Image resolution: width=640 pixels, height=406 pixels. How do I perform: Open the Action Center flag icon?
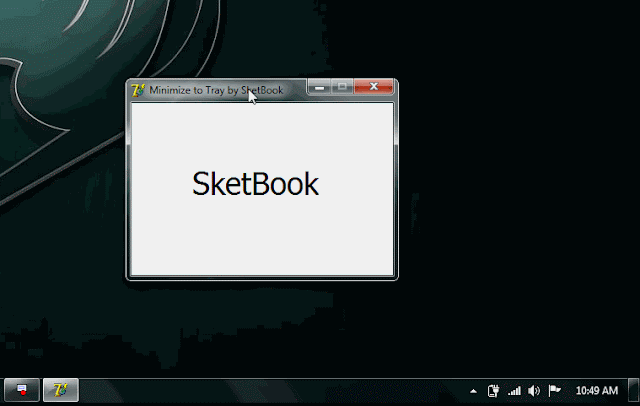554,390
